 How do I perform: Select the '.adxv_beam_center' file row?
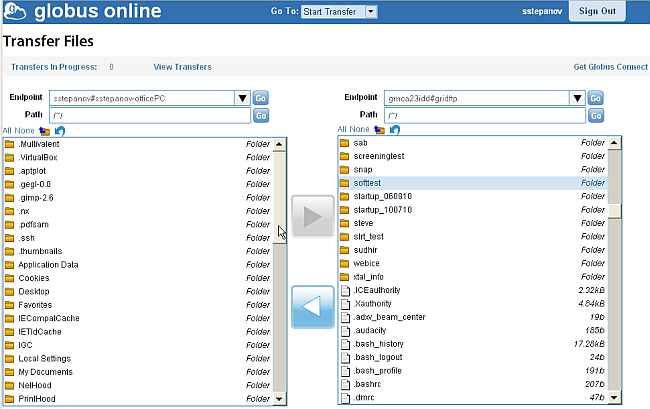473,317
